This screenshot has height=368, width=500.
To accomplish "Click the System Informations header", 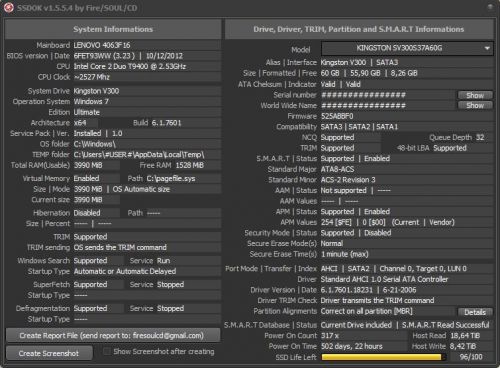I will [113, 29].
